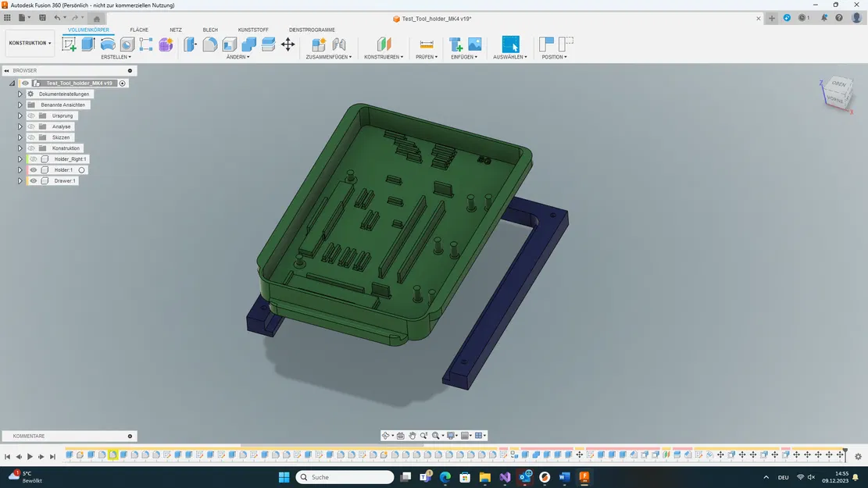Image resolution: width=868 pixels, height=488 pixels.
Task: Open File Explorer from the taskbar
Action: (485, 477)
